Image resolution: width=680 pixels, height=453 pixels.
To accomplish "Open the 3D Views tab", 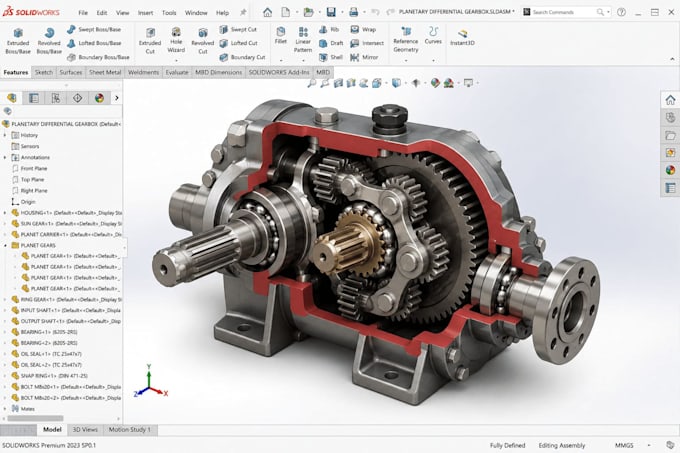I will [x=85, y=430].
